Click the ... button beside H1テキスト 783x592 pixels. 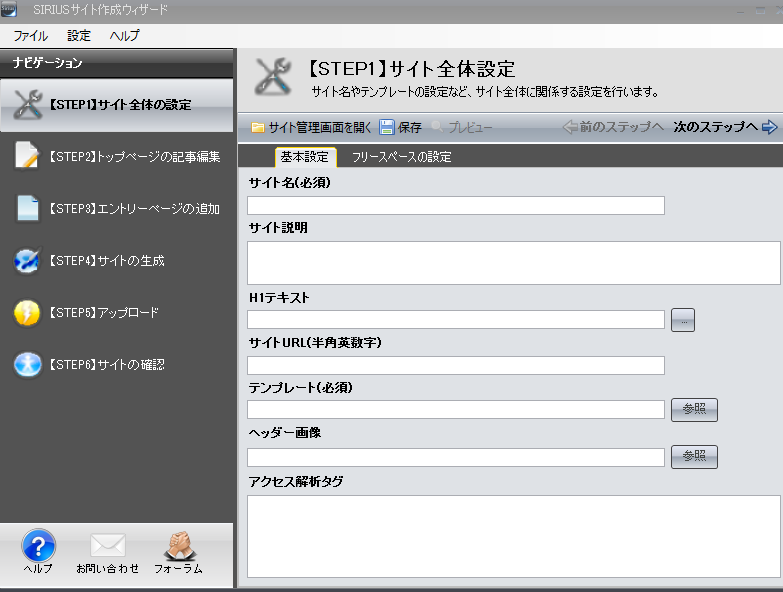click(683, 320)
